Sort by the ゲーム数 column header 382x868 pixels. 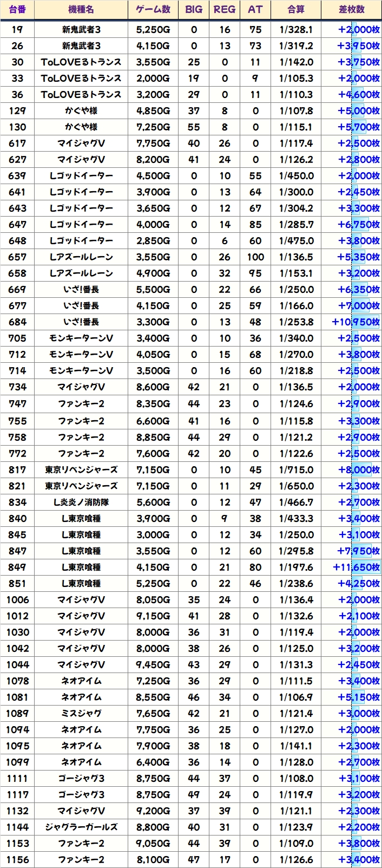(153, 10)
